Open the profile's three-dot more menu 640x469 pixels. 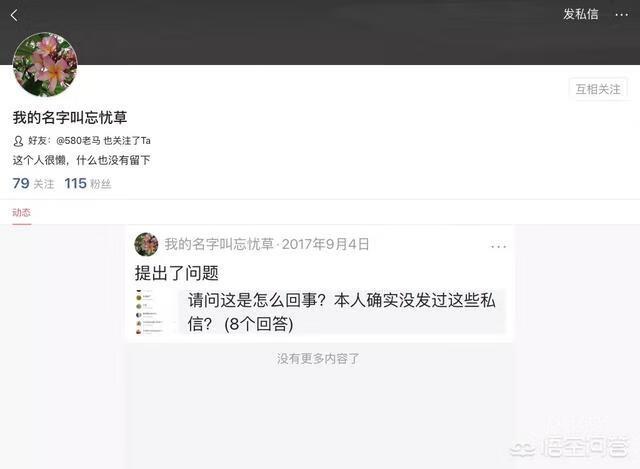(x=621, y=15)
